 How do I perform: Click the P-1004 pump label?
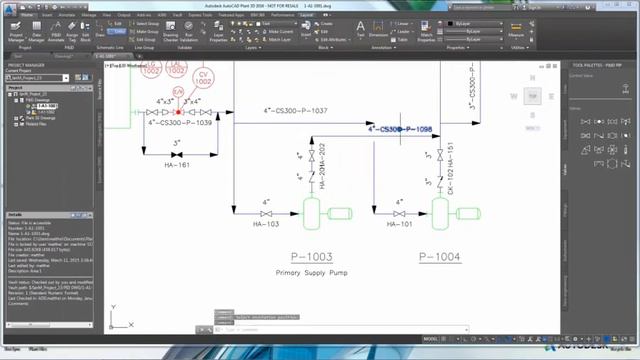point(440,257)
